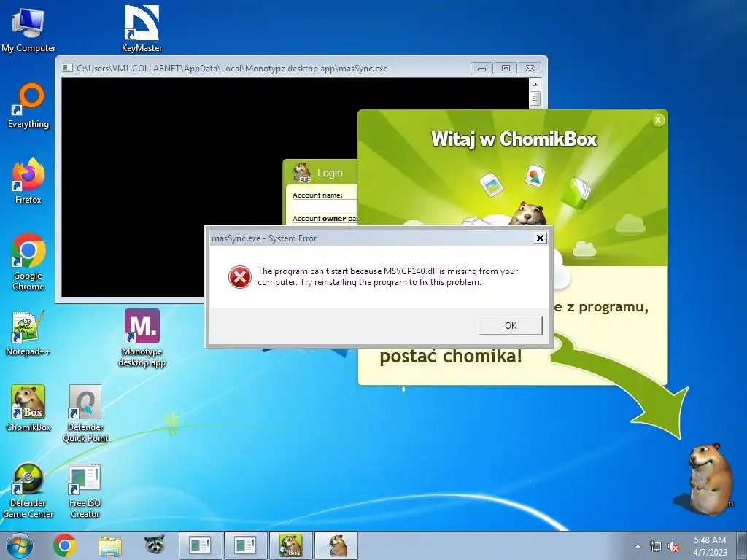Open the KeyMaster desktop shortcut

click(142, 29)
